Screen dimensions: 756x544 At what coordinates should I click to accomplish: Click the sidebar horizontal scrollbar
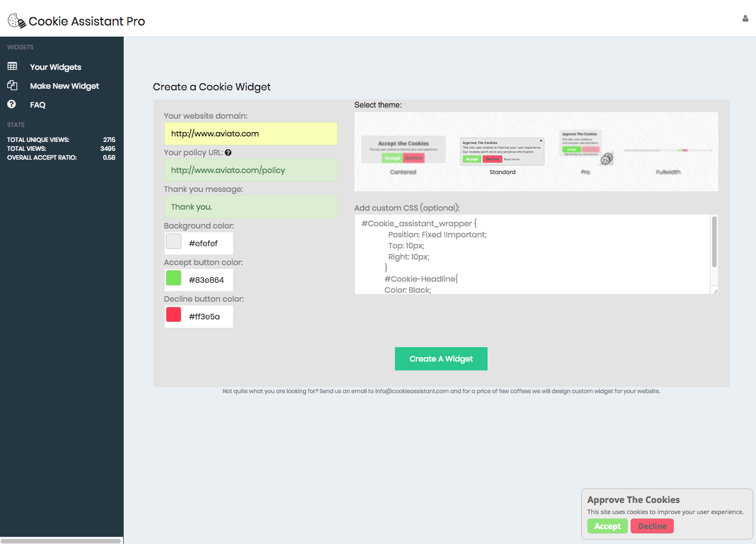60,541
